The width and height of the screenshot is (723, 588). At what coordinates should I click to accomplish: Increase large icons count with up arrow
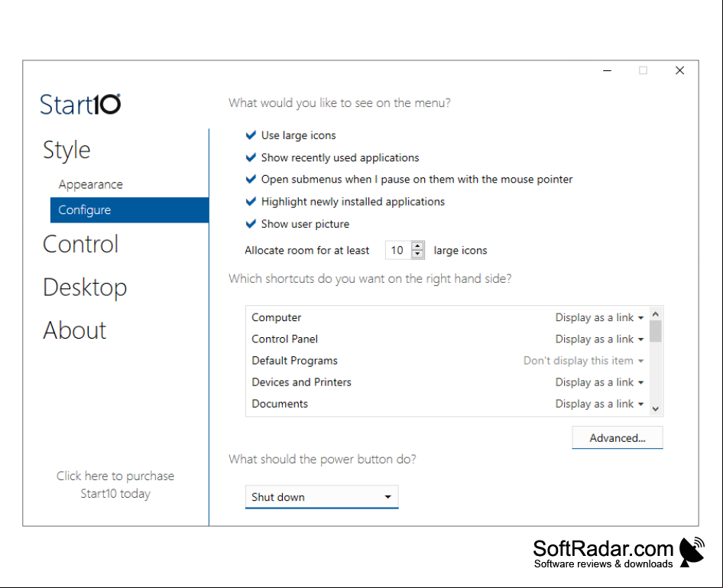click(417, 245)
